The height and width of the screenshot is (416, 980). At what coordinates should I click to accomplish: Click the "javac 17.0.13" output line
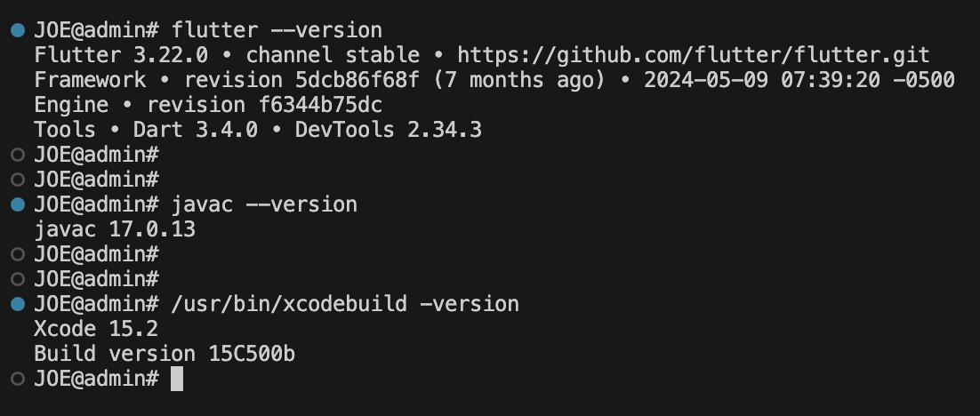[115, 229]
